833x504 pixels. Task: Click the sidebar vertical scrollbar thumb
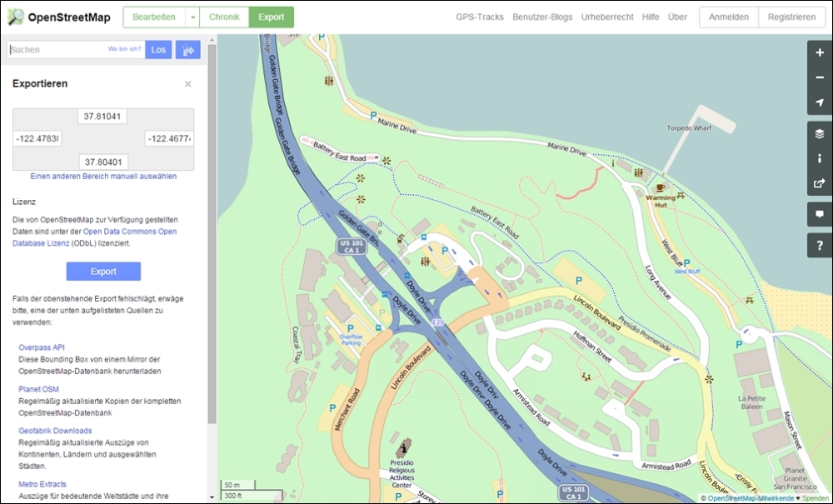tap(212, 234)
